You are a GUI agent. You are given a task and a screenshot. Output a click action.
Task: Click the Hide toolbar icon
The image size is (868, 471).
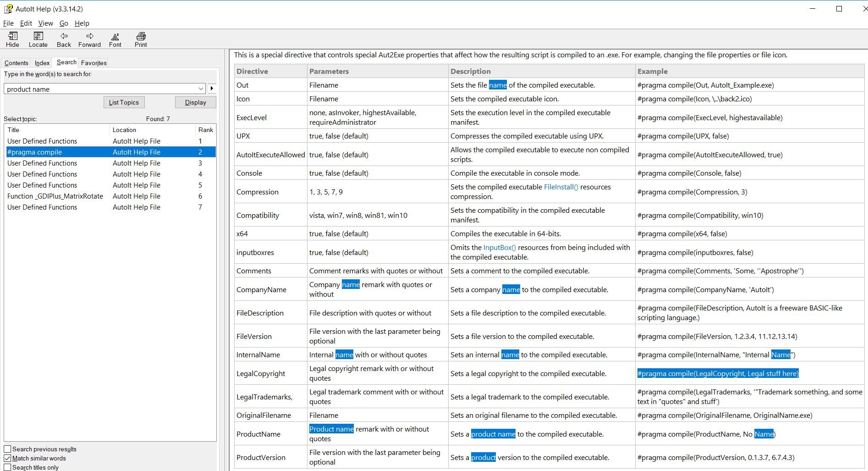tap(12, 39)
